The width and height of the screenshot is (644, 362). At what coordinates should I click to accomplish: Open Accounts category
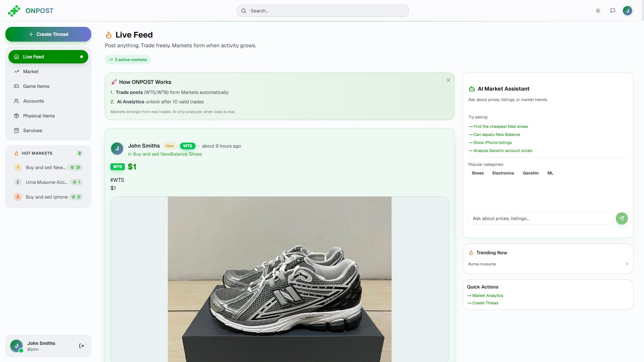(x=48, y=101)
